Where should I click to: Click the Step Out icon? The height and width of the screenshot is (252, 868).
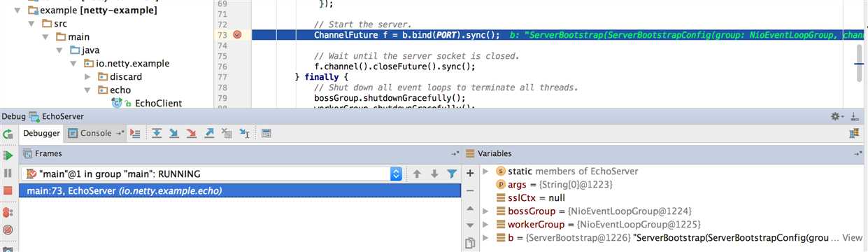pyautogui.click(x=208, y=133)
